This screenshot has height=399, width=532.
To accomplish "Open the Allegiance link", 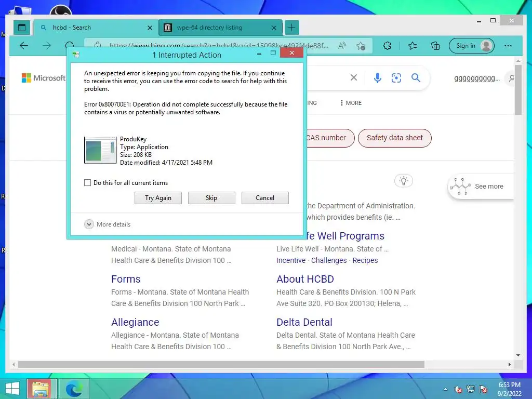I will click(x=135, y=322).
